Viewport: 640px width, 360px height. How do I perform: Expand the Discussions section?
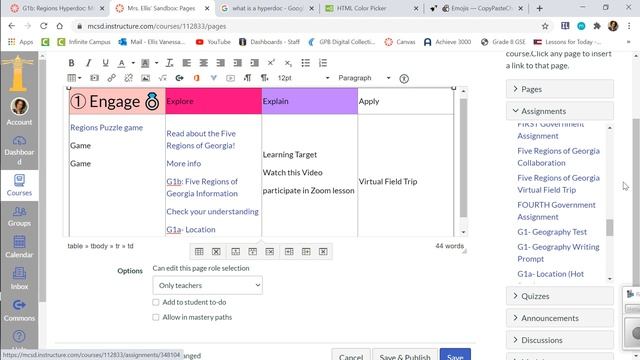point(560,340)
